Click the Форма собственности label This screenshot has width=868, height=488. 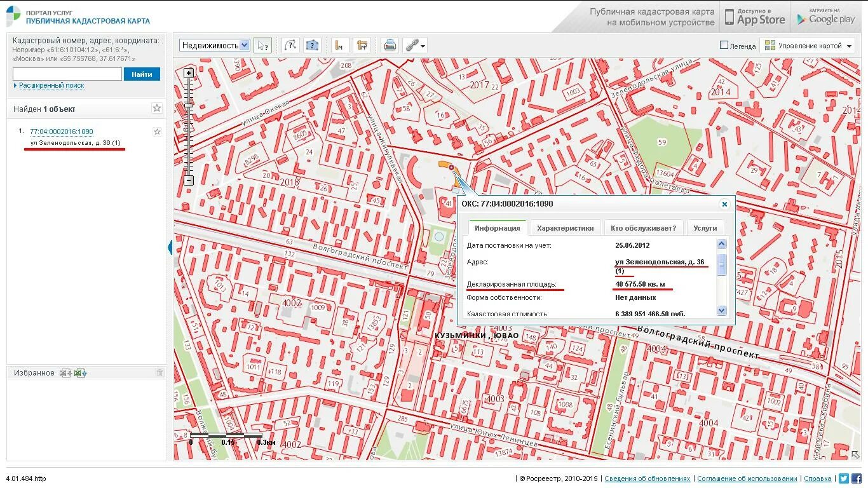pyautogui.click(x=505, y=297)
